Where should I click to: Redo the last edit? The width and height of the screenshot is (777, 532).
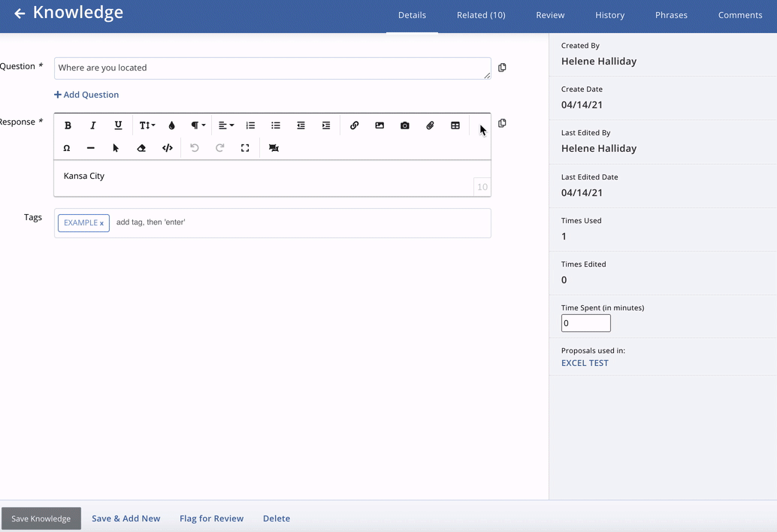(220, 148)
